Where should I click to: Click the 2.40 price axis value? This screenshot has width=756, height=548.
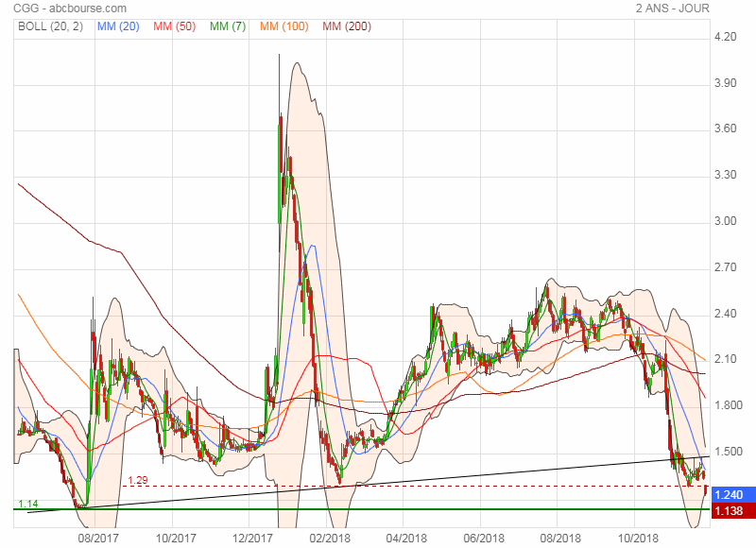(x=725, y=314)
